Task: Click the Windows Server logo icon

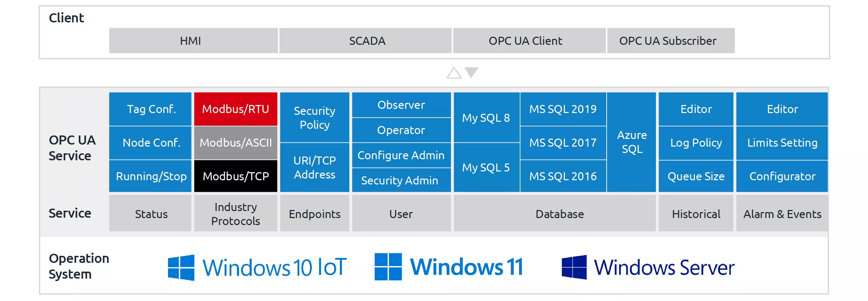Action: 574,267
